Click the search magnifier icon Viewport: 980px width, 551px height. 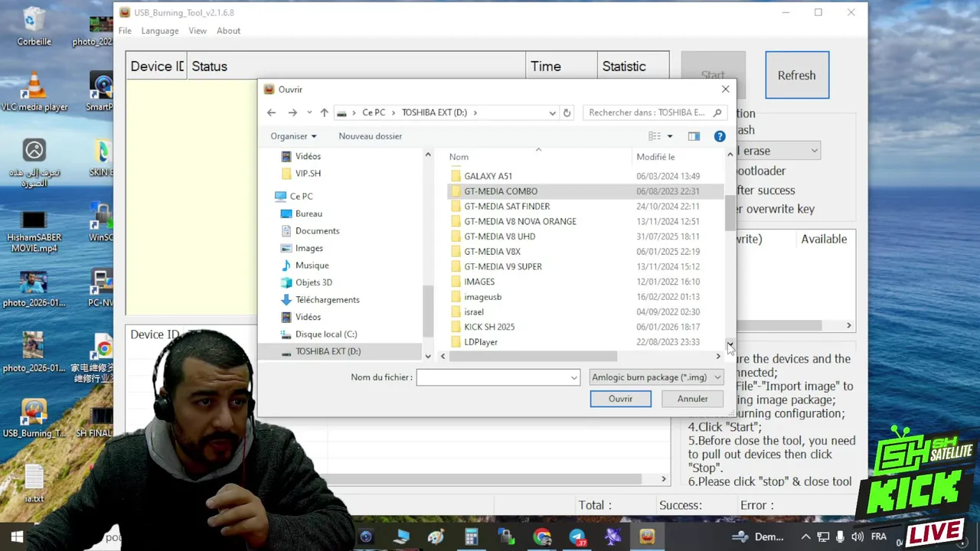click(x=717, y=112)
